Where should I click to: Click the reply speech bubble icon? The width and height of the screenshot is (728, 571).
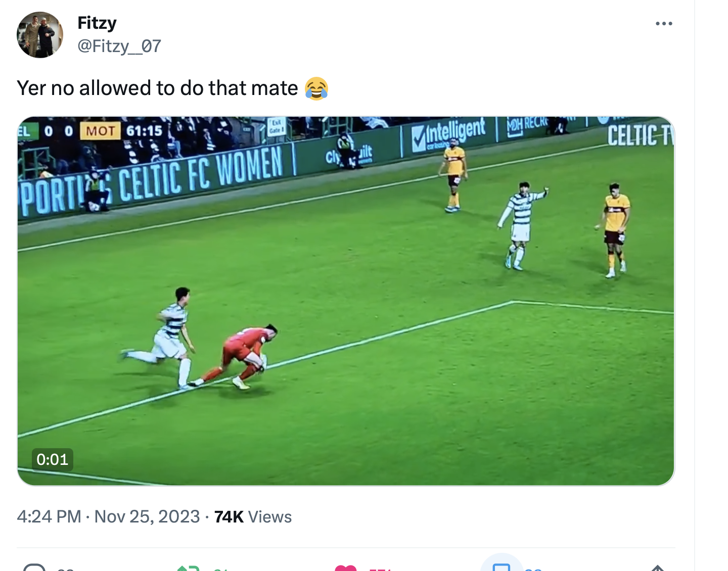click(35, 567)
